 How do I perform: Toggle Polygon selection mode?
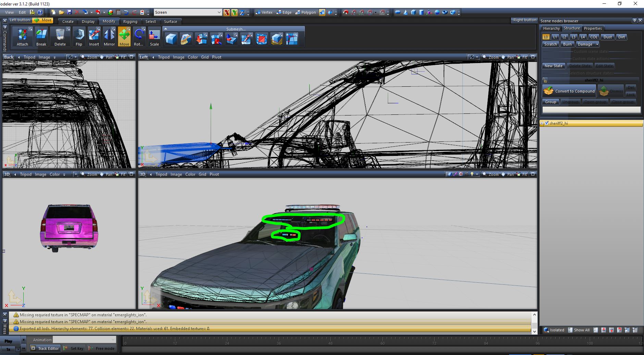pyautogui.click(x=305, y=12)
